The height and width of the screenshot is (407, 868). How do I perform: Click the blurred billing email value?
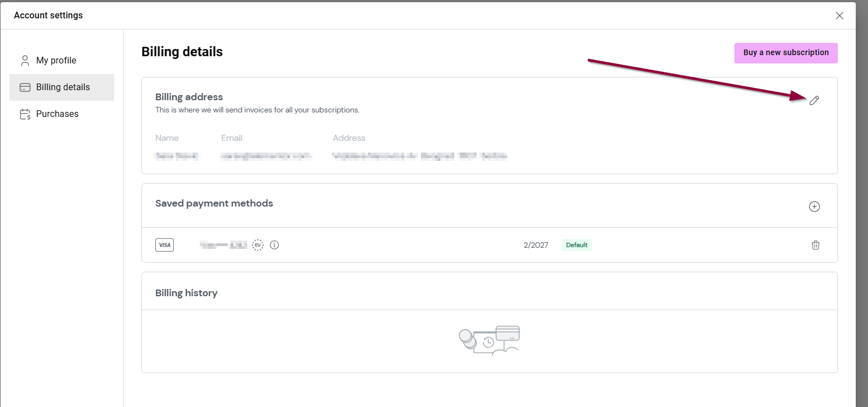266,156
